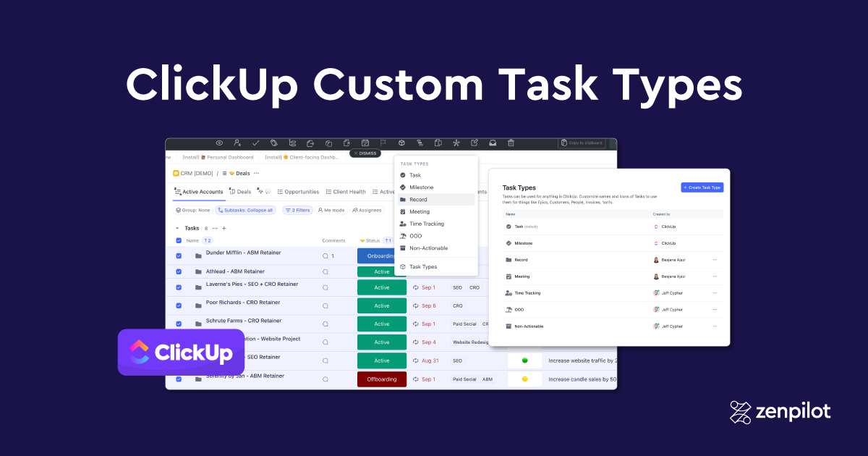
Task: Open the Group: None dropdown
Action: [192, 210]
